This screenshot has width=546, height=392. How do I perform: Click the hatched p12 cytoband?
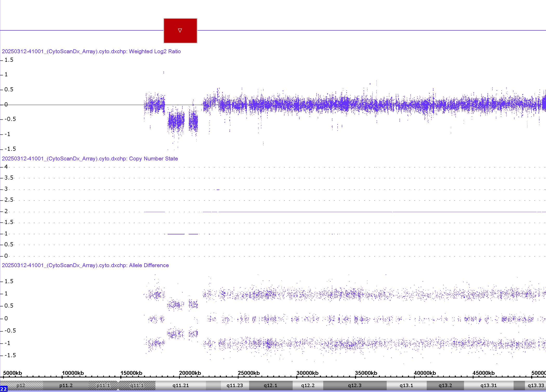[x=21, y=386]
